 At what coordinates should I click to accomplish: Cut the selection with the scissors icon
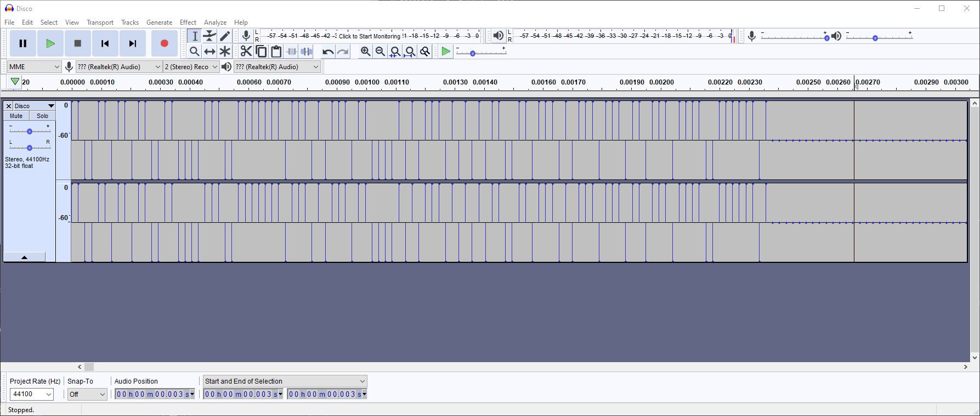[246, 52]
